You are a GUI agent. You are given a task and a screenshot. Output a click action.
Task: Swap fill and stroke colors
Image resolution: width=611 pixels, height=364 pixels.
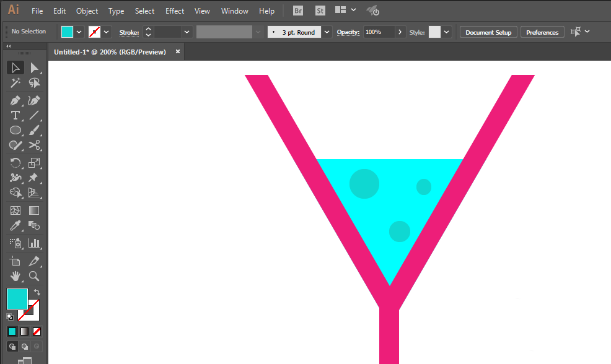coord(37,292)
